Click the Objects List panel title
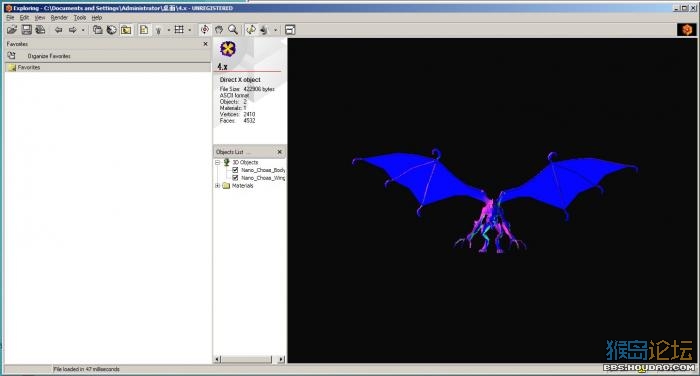Screen dimensions: 700x376 pos(229,152)
